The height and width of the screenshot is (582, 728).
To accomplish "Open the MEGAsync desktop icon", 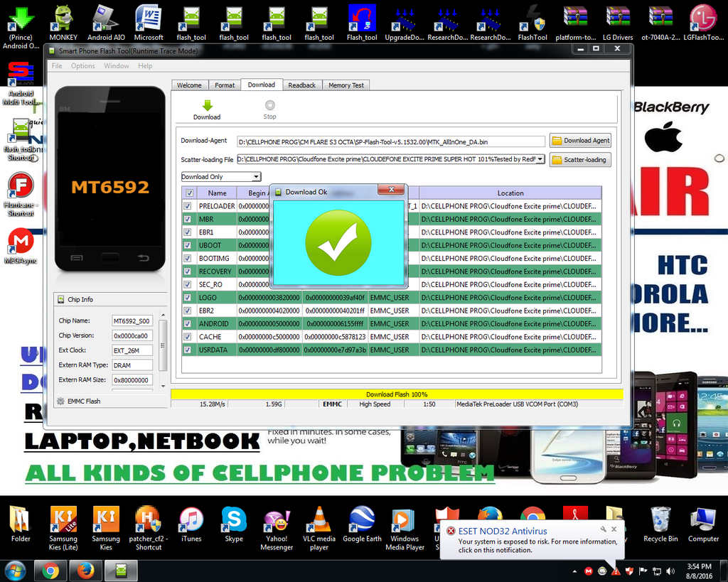I will [x=21, y=246].
